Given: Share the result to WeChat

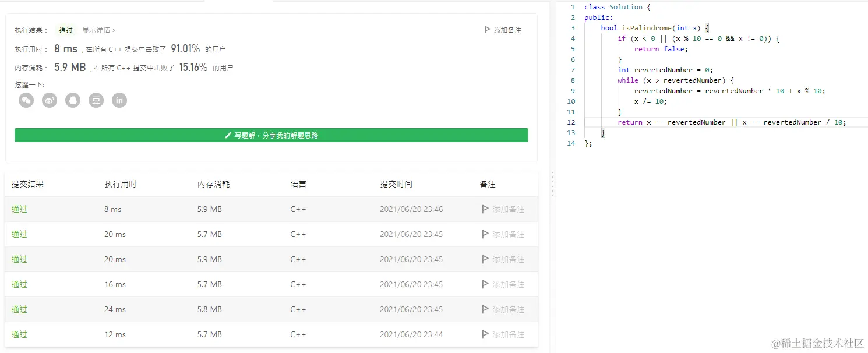Looking at the screenshot, I should point(26,100).
